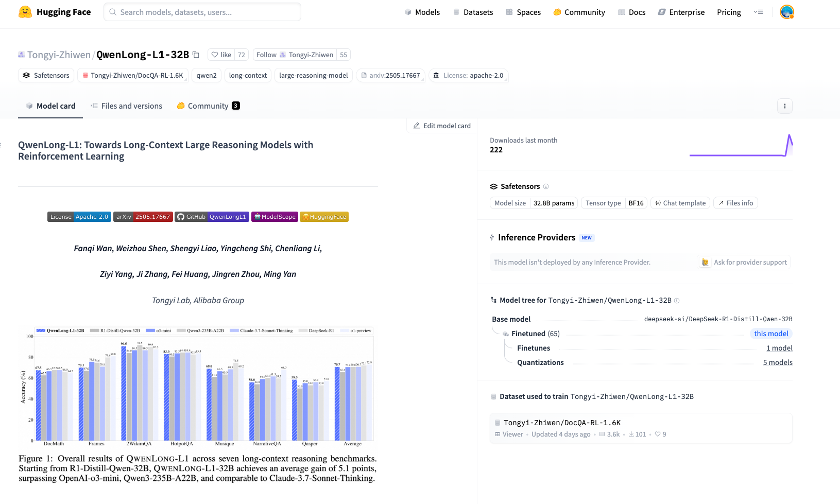
Task: Click the Tensor type BF16 value
Action: (x=636, y=203)
